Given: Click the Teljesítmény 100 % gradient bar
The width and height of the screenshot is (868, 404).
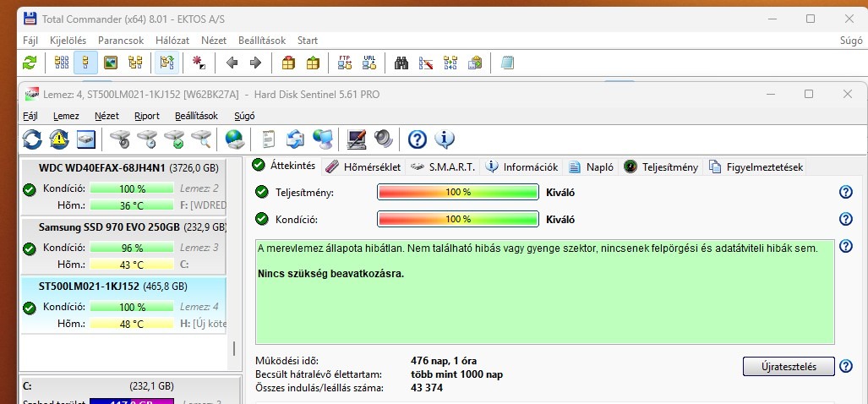Looking at the screenshot, I should coord(458,192).
